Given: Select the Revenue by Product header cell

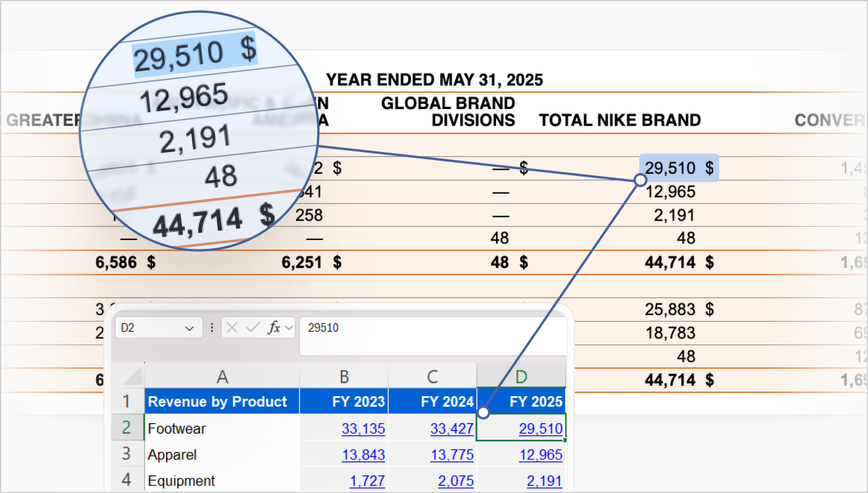Looking at the screenshot, I should click(x=222, y=401).
